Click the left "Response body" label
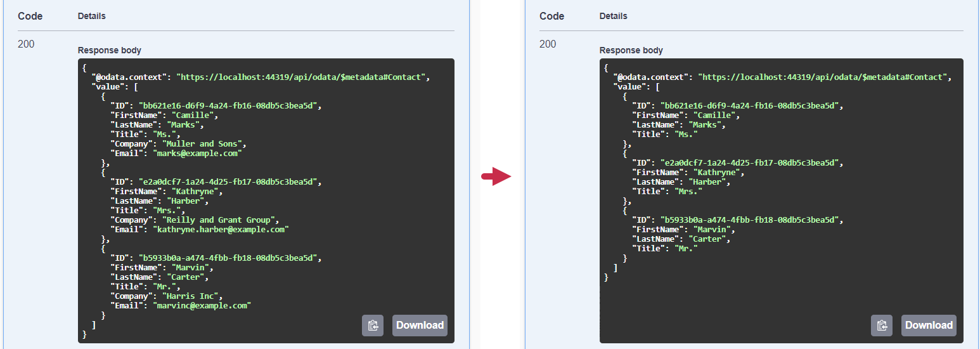 point(110,50)
